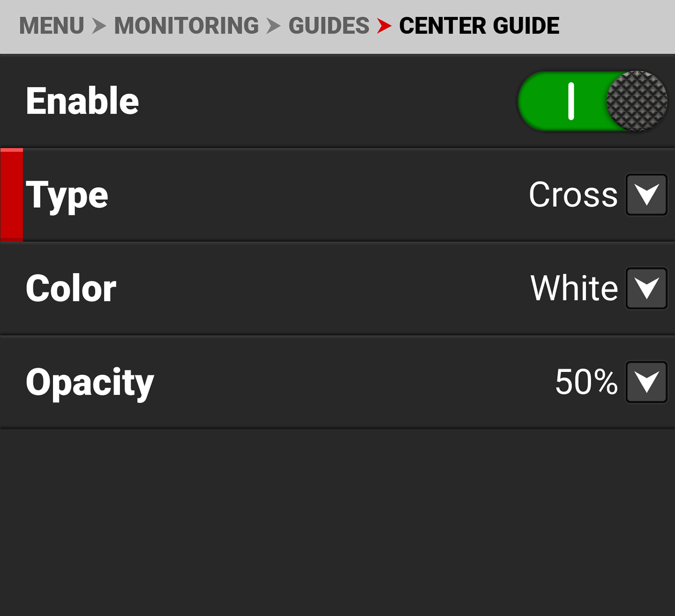The image size is (675, 616).
Task: Navigate to MONITORING breadcrumb item
Action: tap(186, 26)
